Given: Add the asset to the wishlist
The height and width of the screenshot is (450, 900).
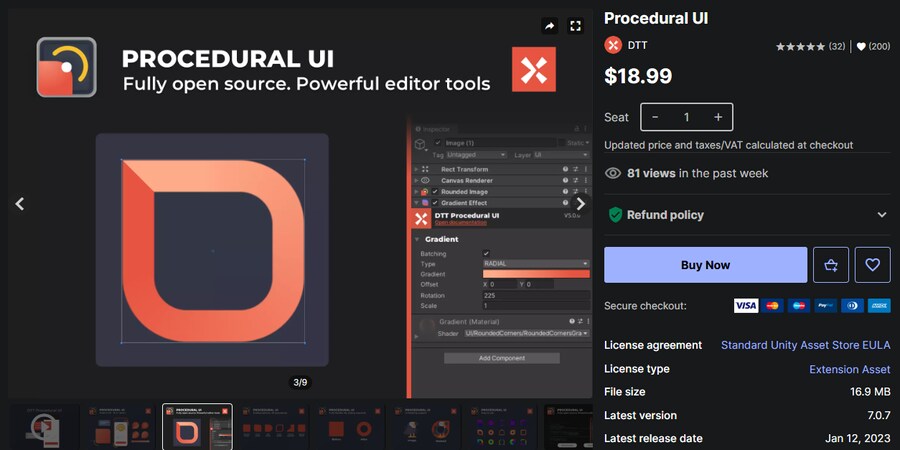Looking at the screenshot, I should (x=872, y=265).
